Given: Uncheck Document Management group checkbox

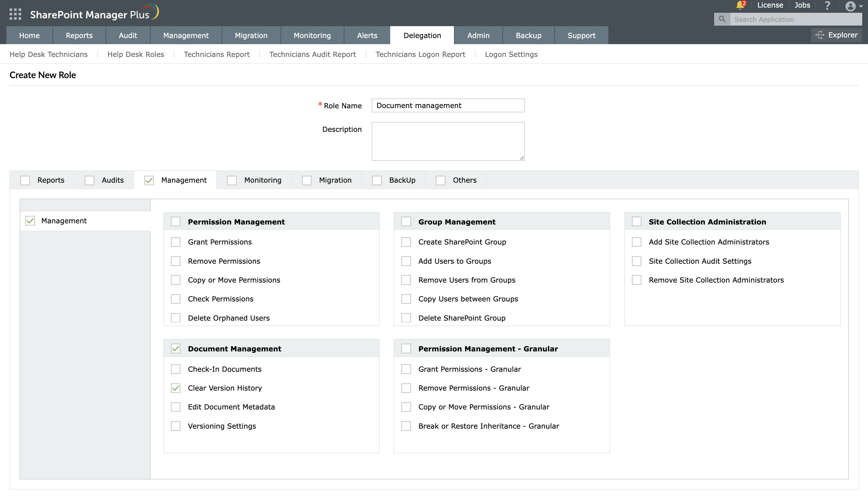Looking at the screenshot, I should click(x=176, y=349).
